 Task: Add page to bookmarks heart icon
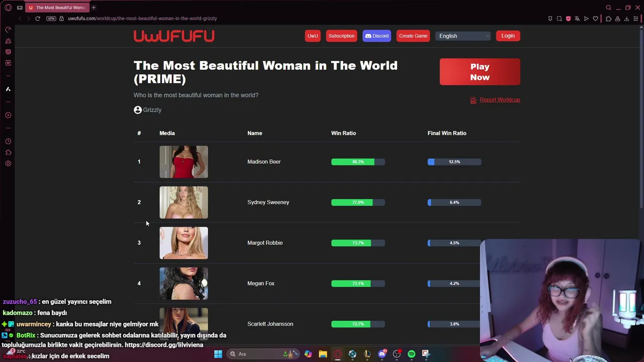595,19
